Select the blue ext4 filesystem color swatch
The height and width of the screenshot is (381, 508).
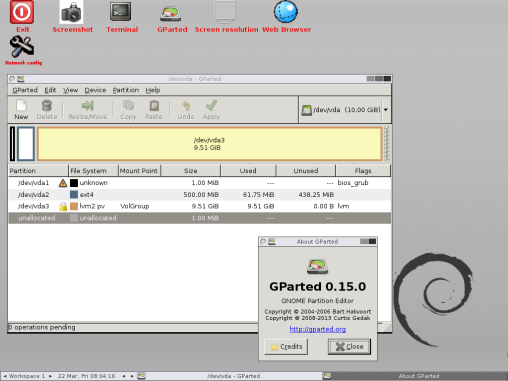point(74,195)
